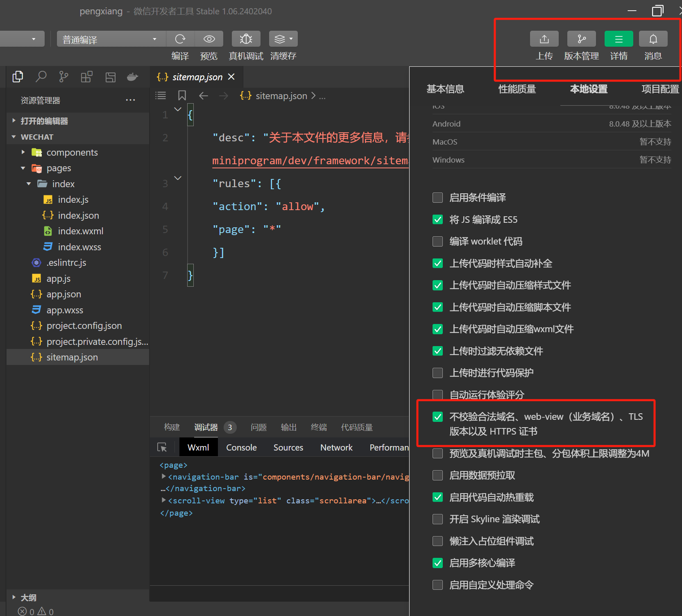Image resolution: width=682 pixels, height=616 pixels.
Task: Click the layout panel icon in sidebar
Action: click(110, 77)
